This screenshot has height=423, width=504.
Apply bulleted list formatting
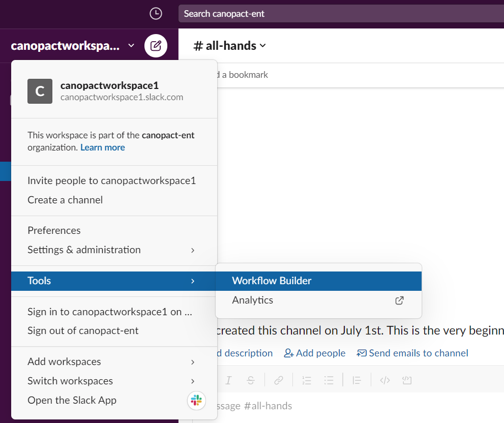point(329,380)
